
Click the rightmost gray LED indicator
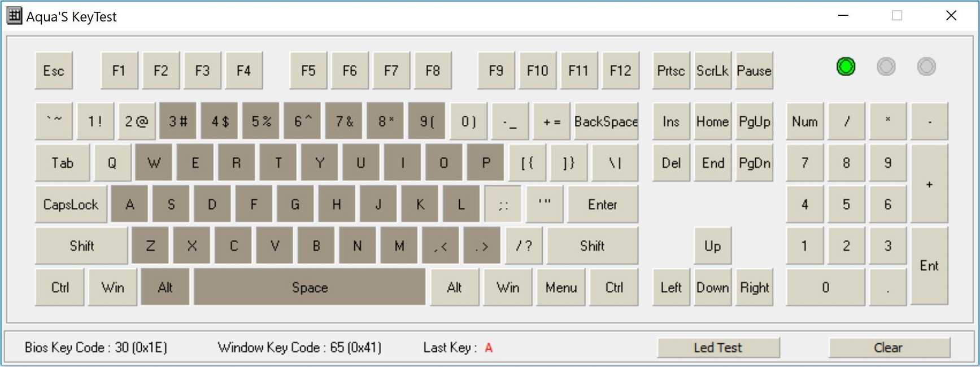[x=926, y=67]
